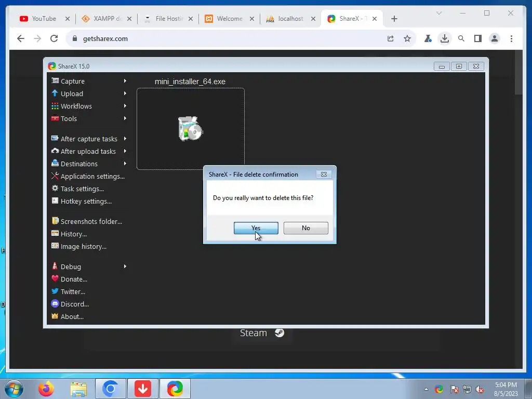
Task: Click the Destinations icon
Action: 55,163
